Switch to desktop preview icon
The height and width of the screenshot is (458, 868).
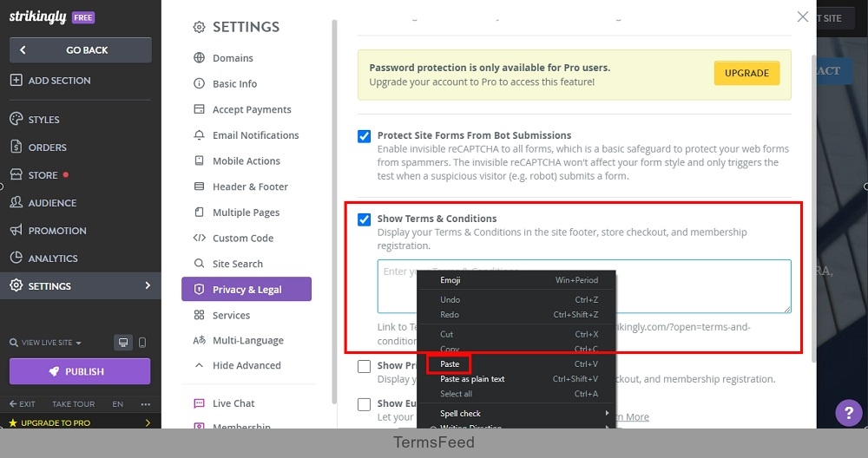point(123,343)
